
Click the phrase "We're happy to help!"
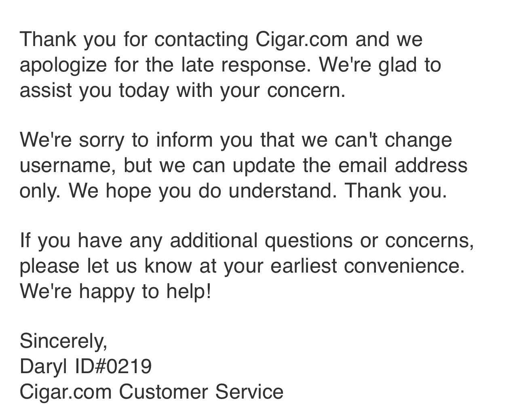tap(115, 291)
